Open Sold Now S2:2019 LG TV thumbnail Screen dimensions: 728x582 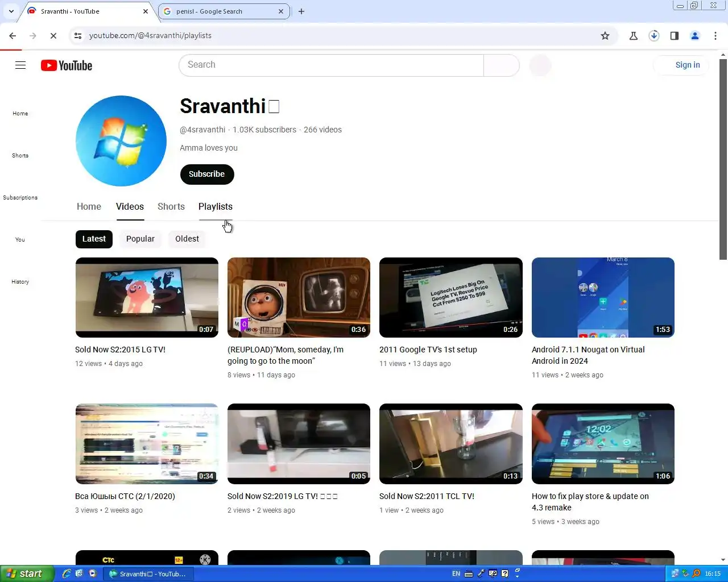coord(299,444)
